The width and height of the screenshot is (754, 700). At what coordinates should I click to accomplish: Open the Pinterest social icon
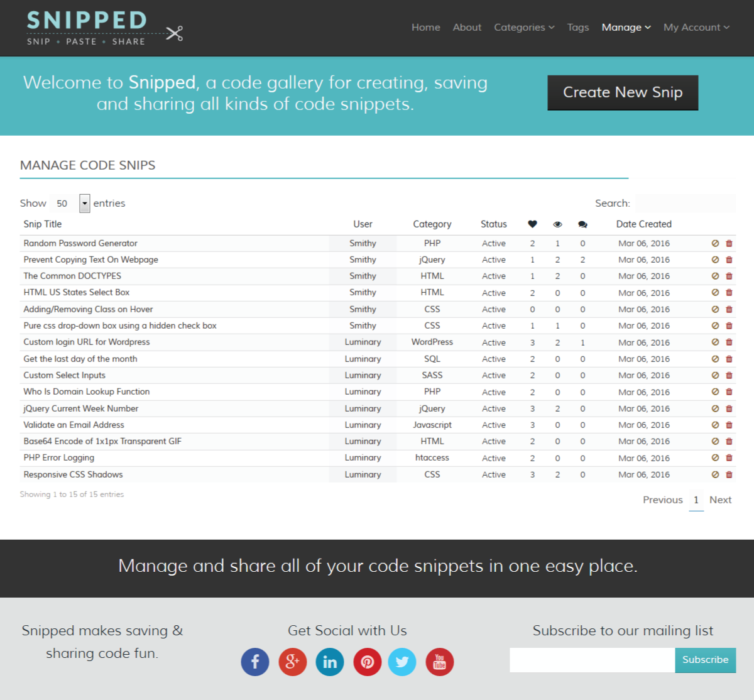366,662
